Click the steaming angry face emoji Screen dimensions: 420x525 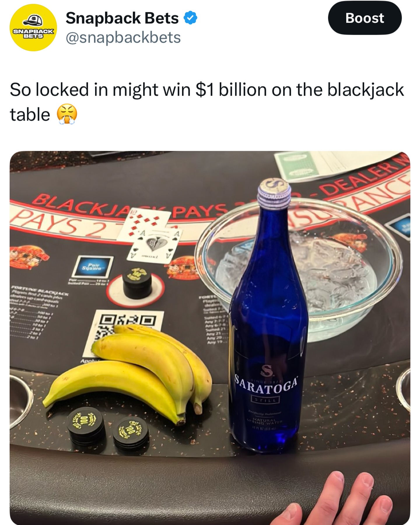pos(67,114)
